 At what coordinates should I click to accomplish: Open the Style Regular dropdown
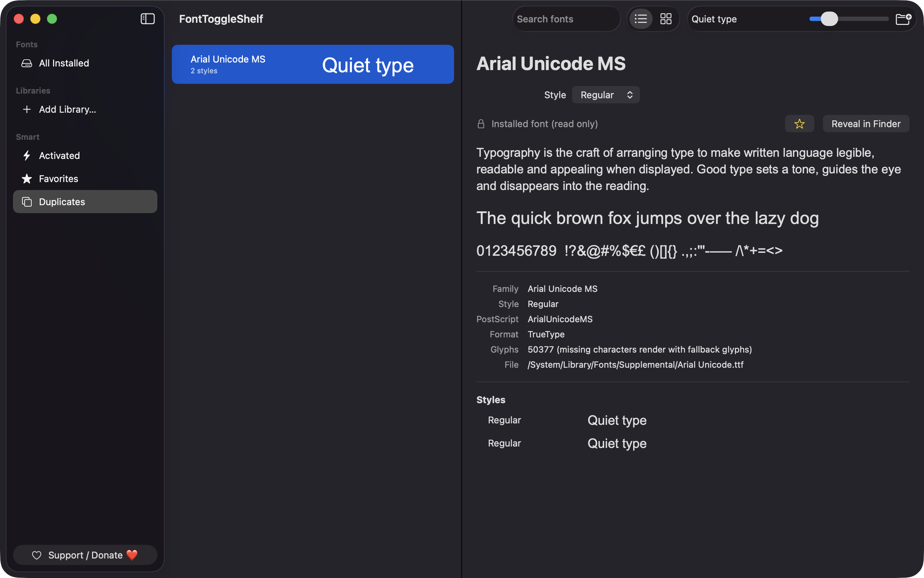pos(606,95)
